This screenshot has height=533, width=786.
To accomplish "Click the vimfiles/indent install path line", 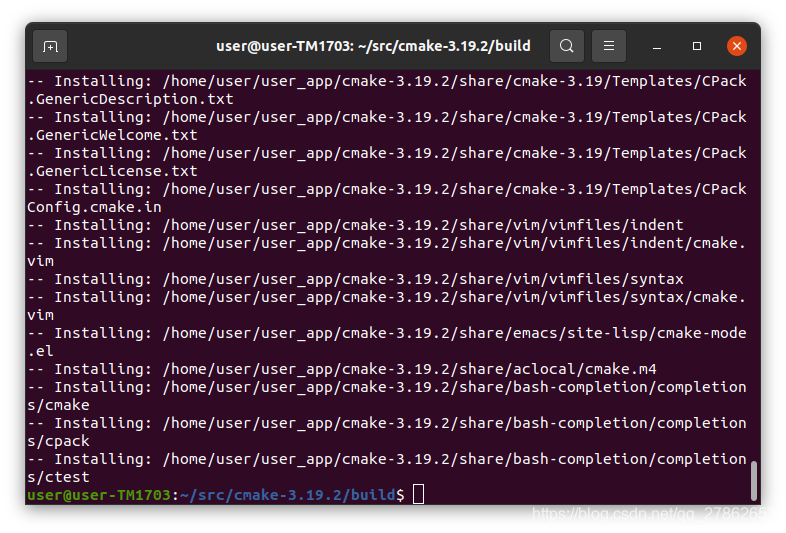I will (x=355, y=225).
